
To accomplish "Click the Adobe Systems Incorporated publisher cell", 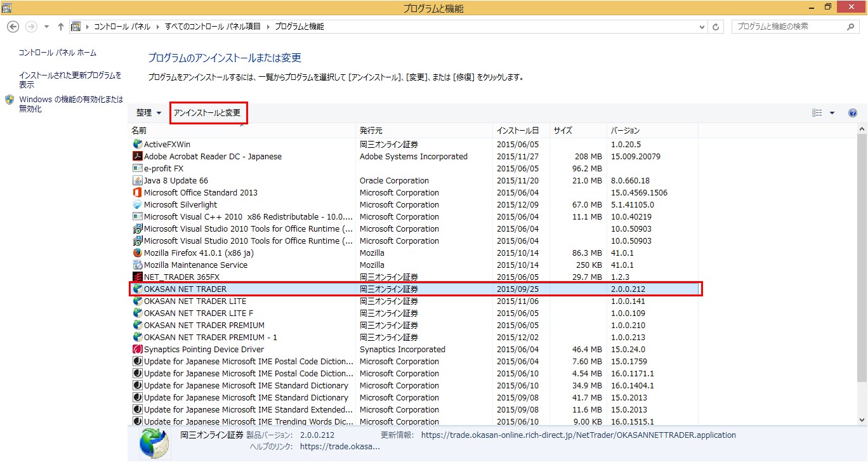I will (x=413, y=157).
